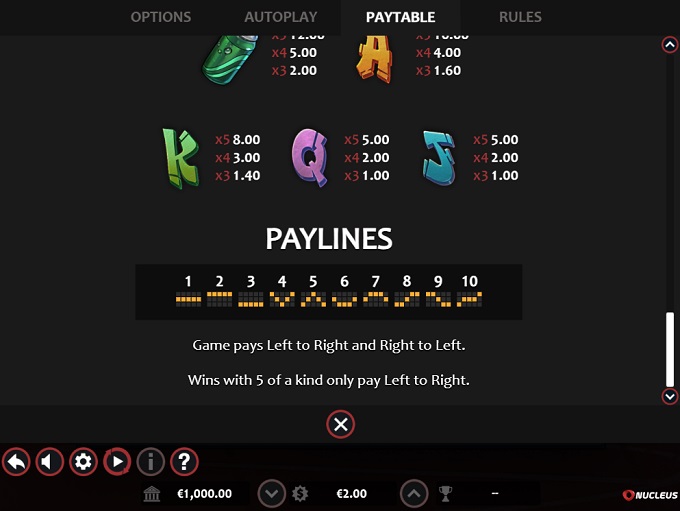Open the RULES tab
This screenshot has width=680, height=511.
[520, 17]
